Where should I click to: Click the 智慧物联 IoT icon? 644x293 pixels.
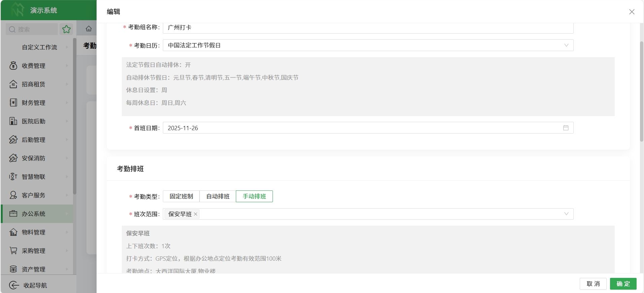coord(13,177)
